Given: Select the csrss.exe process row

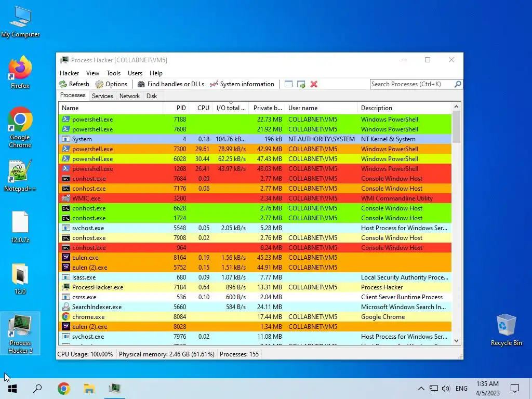Looking at the screenshot, I should pyautogui.click(x=255, y=297).
